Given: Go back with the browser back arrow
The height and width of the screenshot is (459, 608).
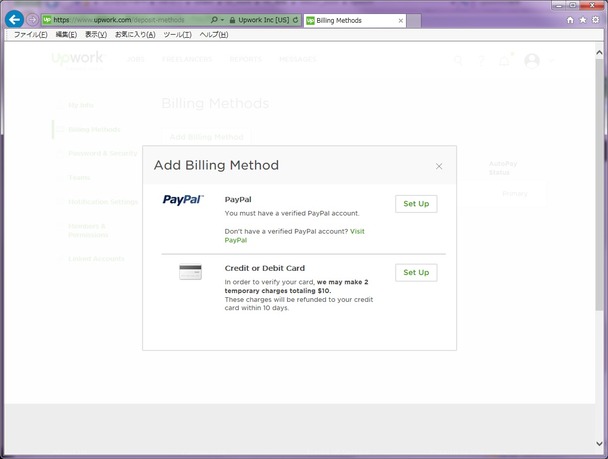Looking at the screenshot, I should [x=14, y=19].
